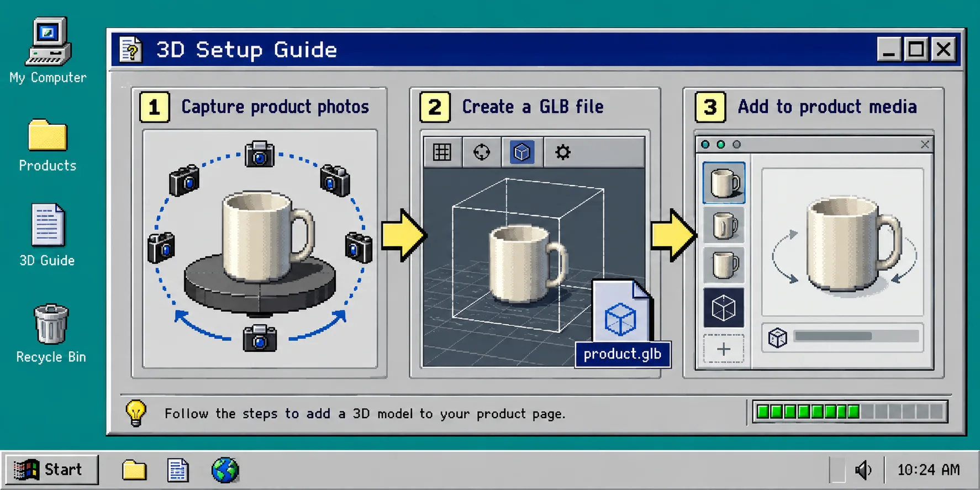980x490 pixels.
Task: Open the document icon in taskbar
Action: 178,470
